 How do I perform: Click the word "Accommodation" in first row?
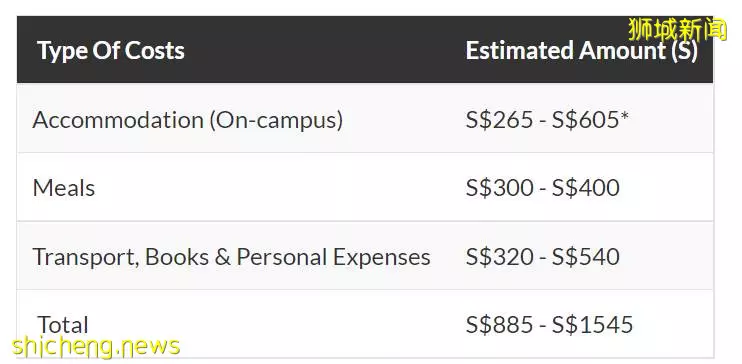pyautogui.click(x=118, y=120)
